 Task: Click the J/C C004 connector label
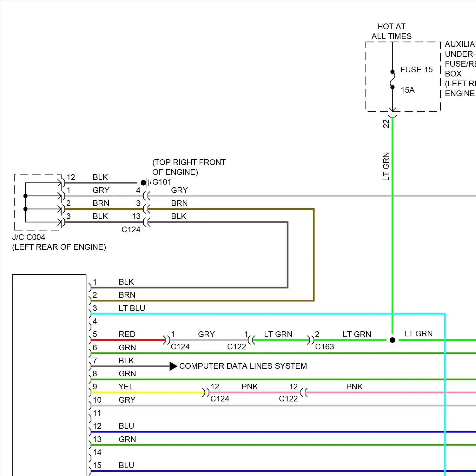point(29,237)
